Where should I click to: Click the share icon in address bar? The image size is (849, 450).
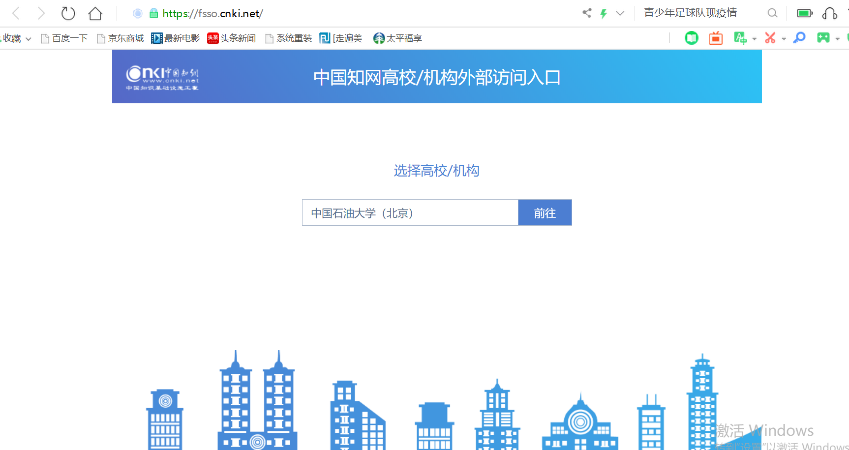(586, 13)
